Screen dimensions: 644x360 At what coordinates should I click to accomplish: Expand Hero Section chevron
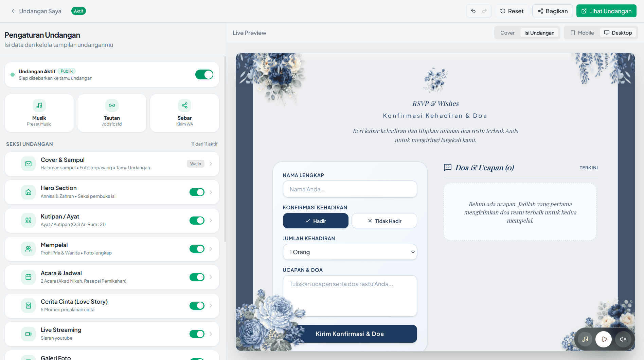click(x=211, y=192)
